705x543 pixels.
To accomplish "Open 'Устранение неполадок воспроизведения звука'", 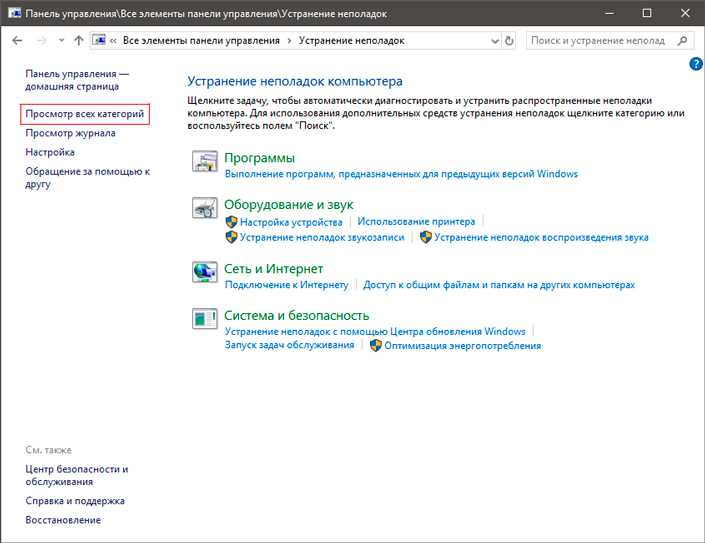I will (x=541, y=237).
